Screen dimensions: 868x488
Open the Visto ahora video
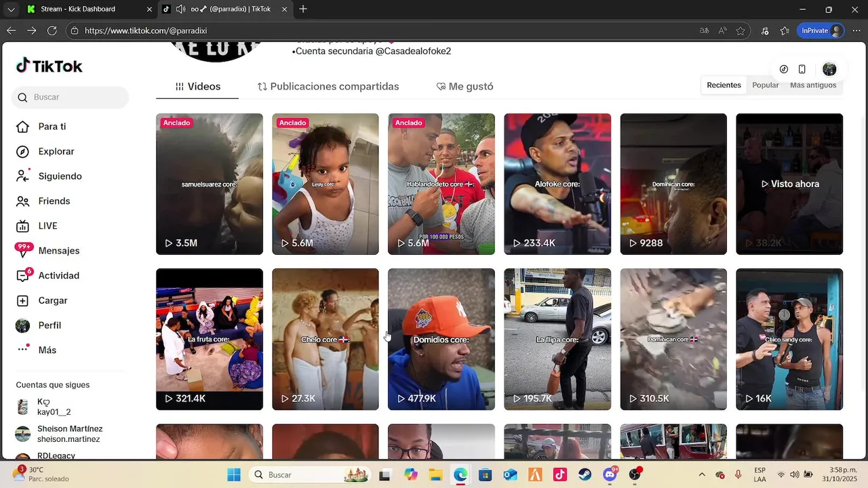789,184
